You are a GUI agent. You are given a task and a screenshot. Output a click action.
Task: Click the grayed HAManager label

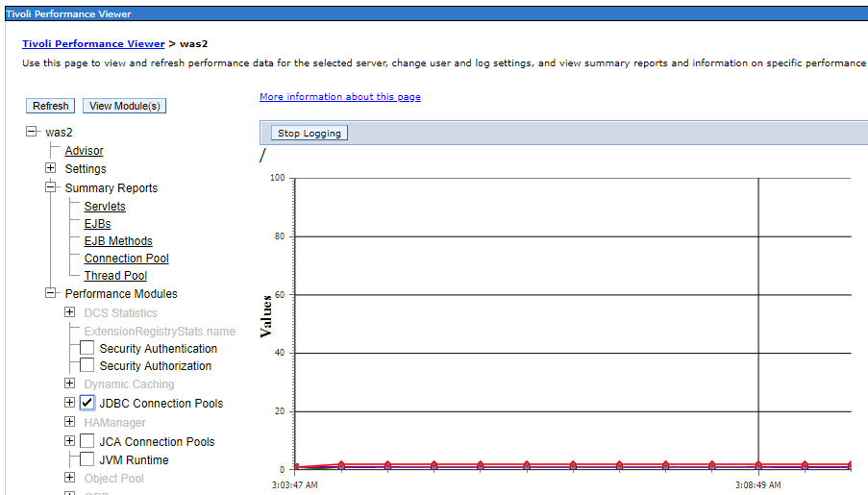pyautogui.click(x=114, y=423)
